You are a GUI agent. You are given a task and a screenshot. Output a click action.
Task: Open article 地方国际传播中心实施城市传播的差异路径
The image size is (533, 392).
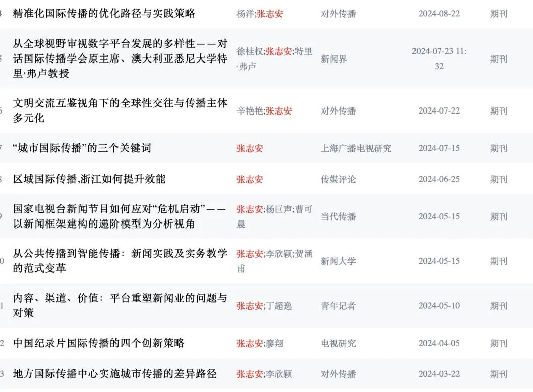[114, 374]
